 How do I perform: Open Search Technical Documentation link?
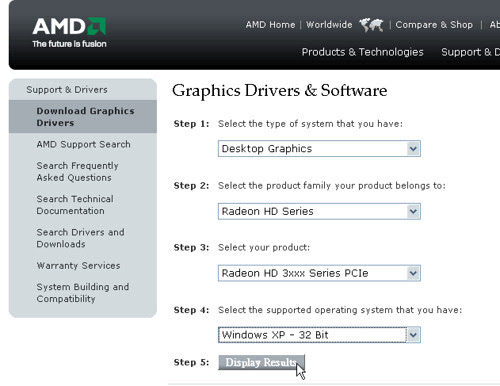pos(75,205)
